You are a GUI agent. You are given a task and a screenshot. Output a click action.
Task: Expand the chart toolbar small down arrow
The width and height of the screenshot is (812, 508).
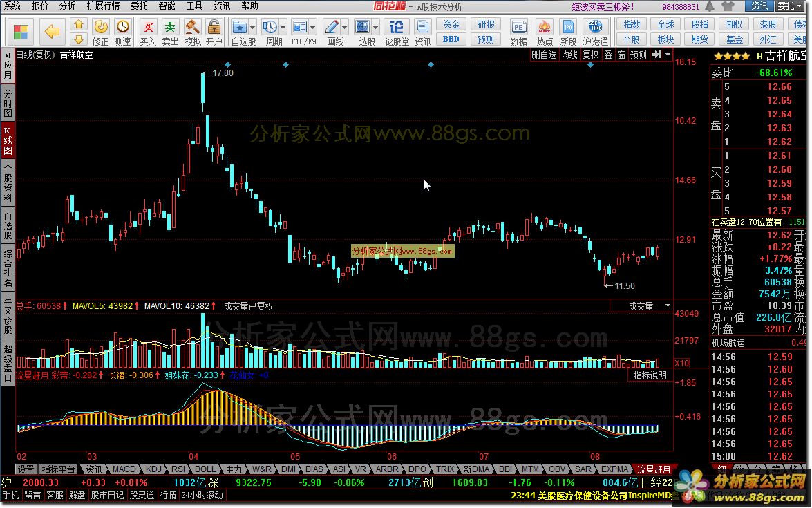(x=668, y=55)
